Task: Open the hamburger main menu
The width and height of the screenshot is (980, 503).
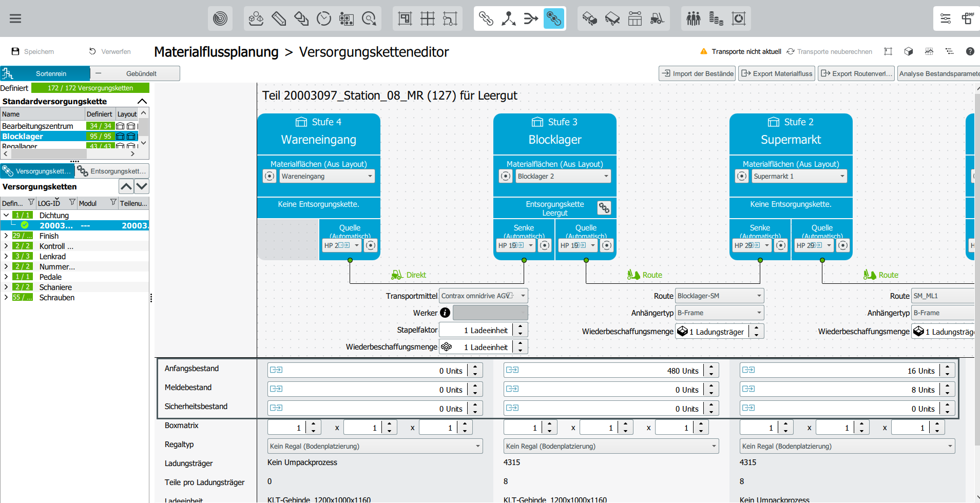Action: (x=15, y=18)
